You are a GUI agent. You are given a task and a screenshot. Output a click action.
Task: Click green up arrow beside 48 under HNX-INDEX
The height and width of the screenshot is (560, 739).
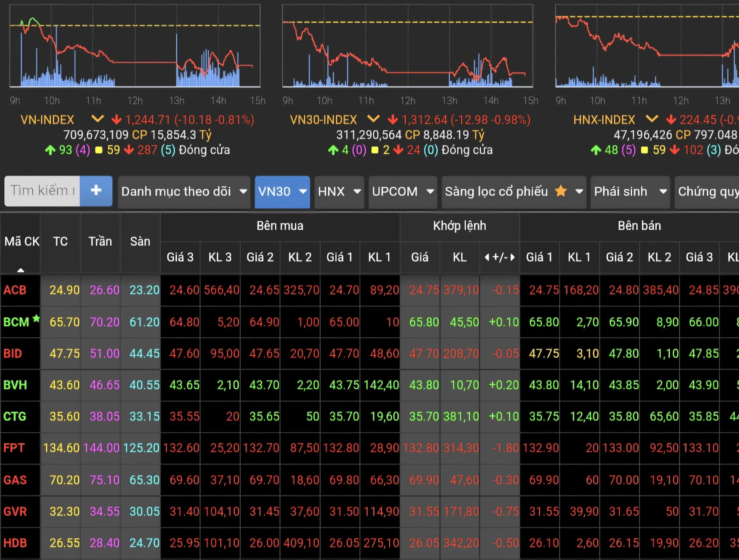pyautogui.click(x=596, y=150)
